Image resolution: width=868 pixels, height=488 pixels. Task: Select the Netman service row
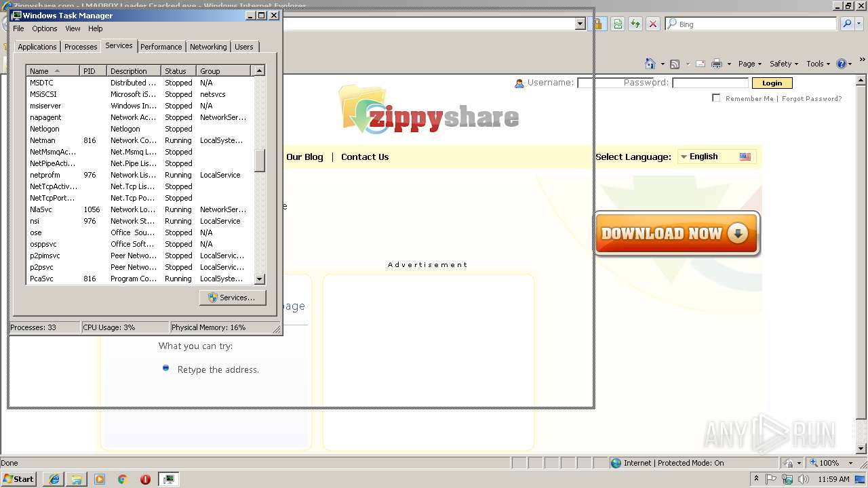[140, 140]
